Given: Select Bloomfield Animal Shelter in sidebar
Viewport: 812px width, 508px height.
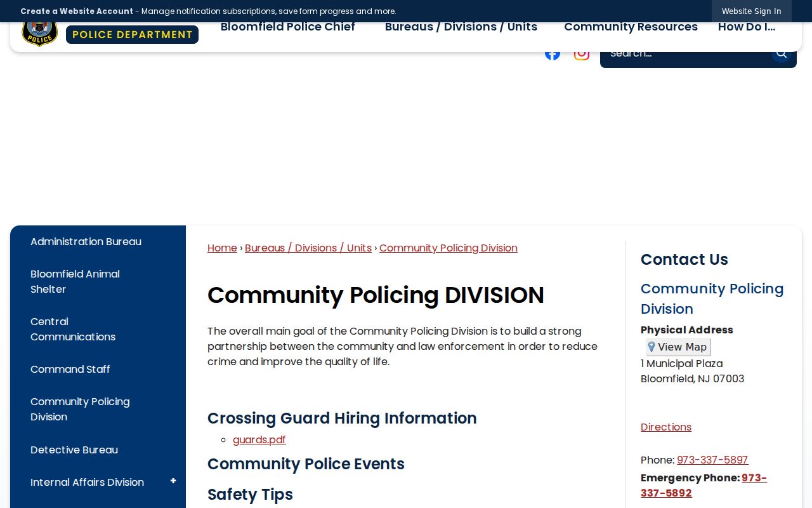Looking at the screenshot, I should click(75, 281).
